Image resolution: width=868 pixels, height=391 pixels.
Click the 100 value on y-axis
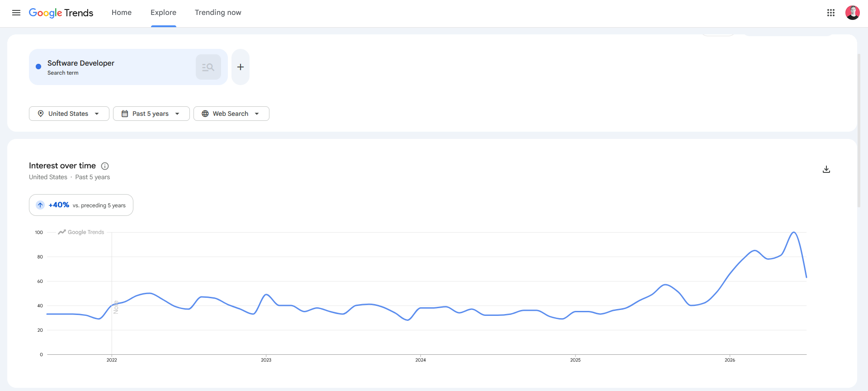click(39, 233)
